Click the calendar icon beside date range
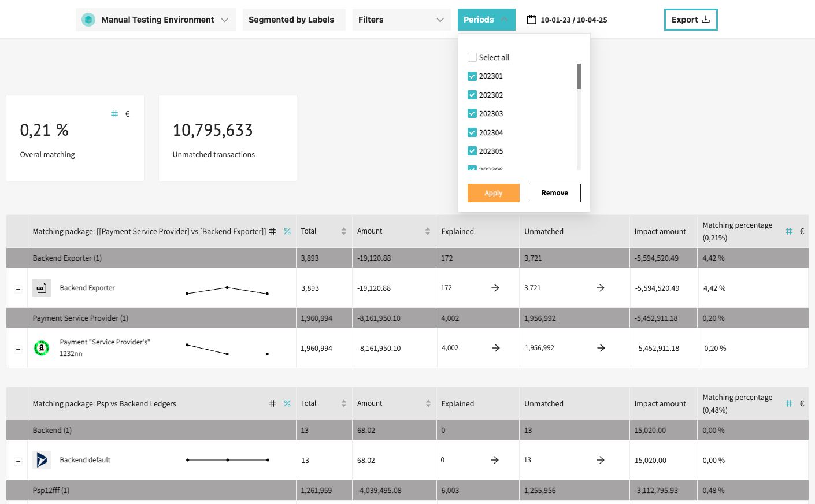 point(532,20)
